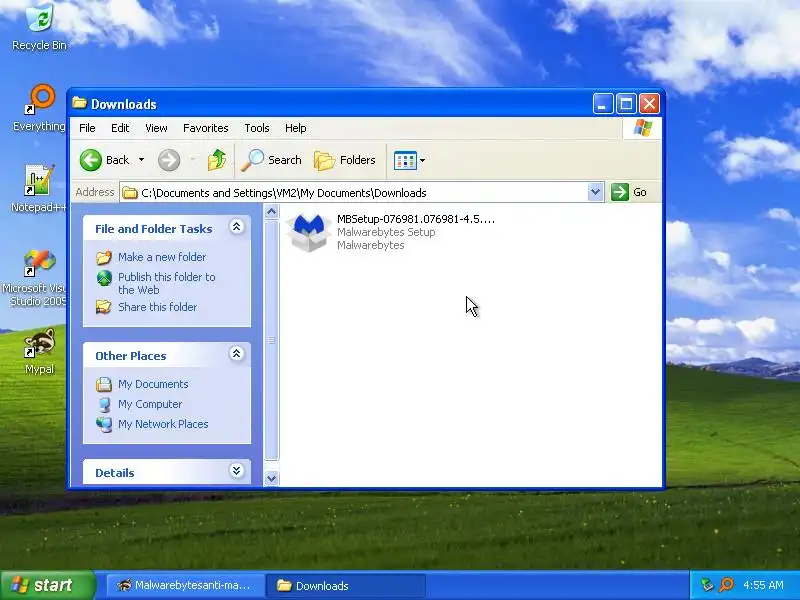Screen dimensions: 800x600
Task: Click the My Documents folder icon
Action: (104, 384)
